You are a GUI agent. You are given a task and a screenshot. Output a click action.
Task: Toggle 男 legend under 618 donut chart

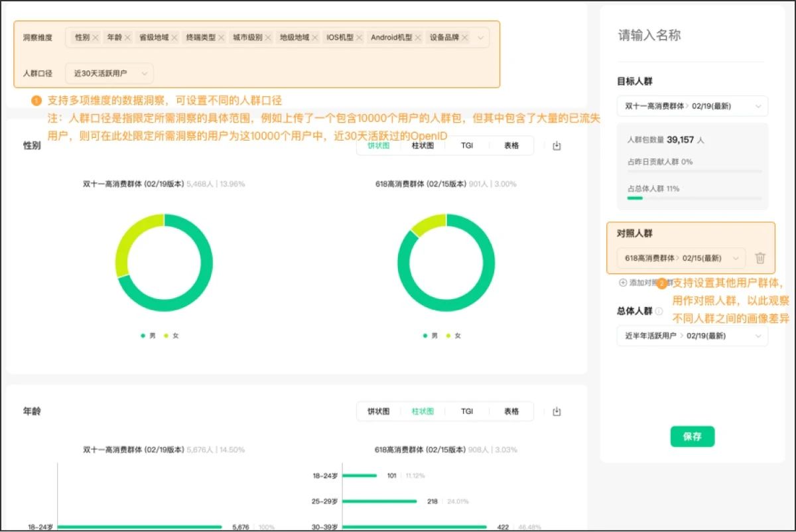431,336
